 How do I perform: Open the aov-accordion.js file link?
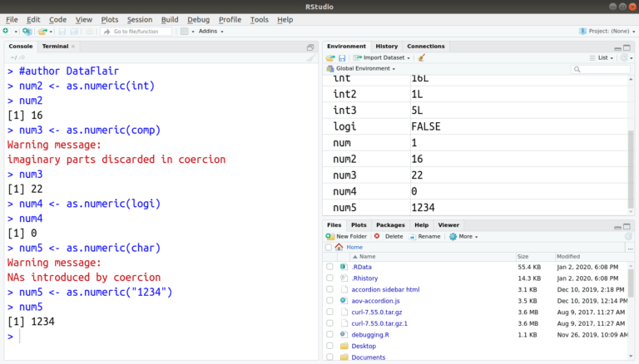tap(375, 300)
